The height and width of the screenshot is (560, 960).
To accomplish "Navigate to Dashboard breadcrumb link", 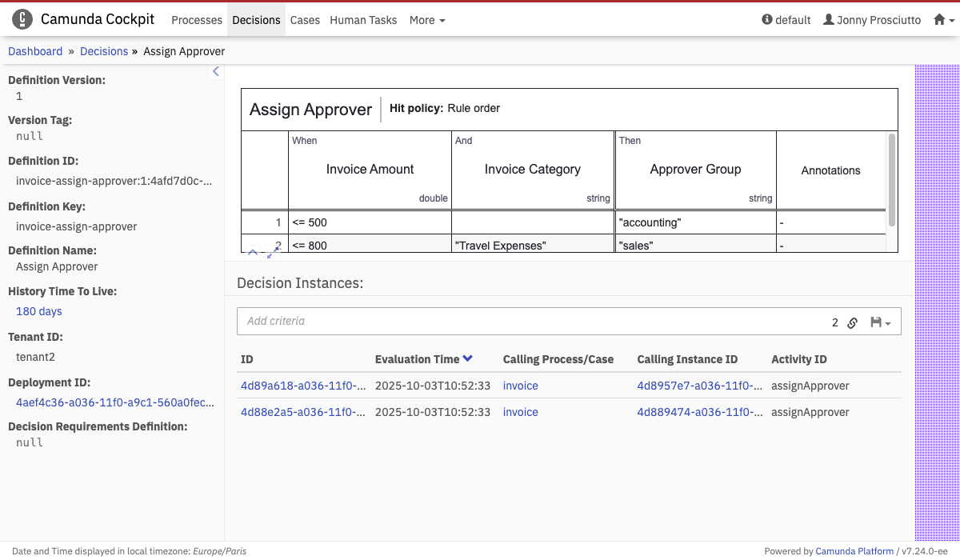I will pyautogui.click(x=35, y=51).
